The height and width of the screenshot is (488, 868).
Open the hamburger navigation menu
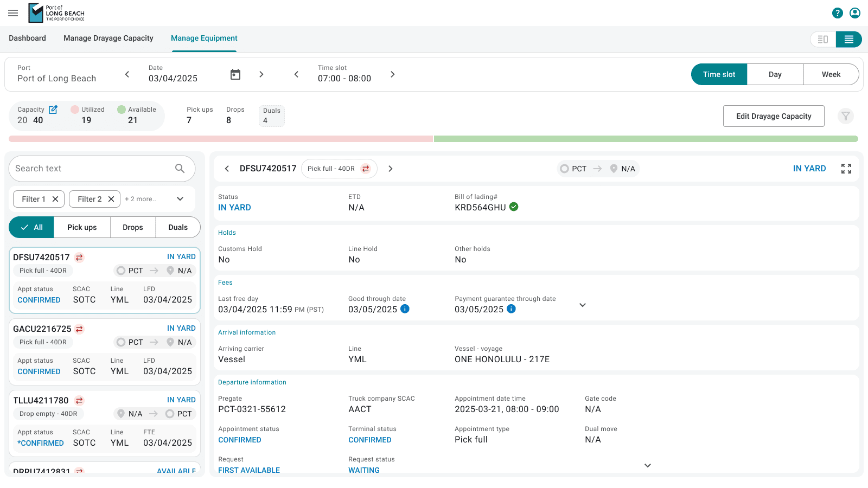(13, 13)
